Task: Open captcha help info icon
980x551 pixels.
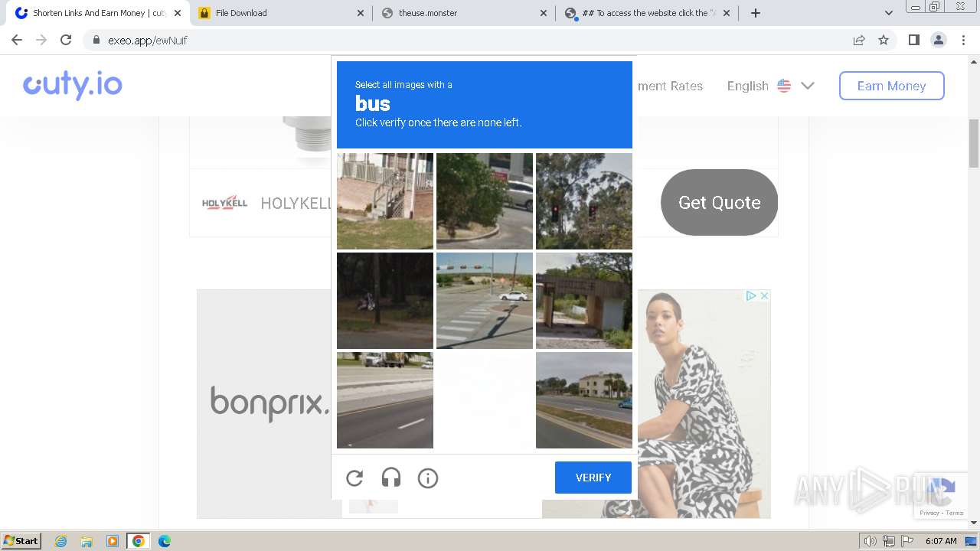Action: point(428,478)
